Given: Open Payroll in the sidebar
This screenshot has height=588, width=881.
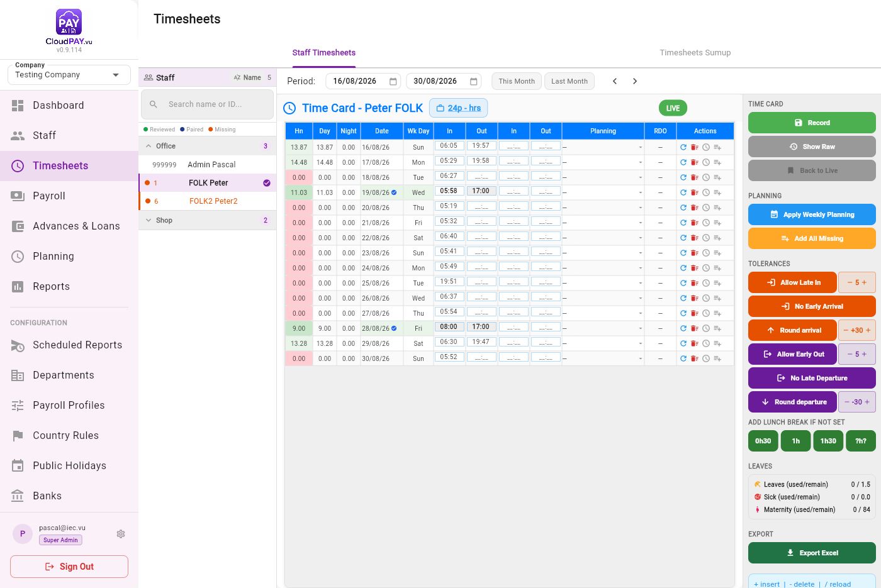Looking at the screenshot, I should click(x=69, y=196).
